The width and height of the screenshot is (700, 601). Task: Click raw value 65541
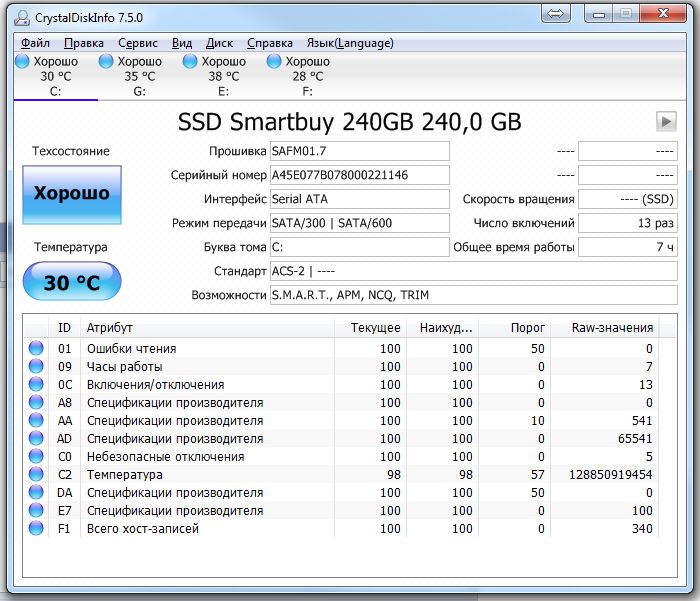tap(635, 438)
